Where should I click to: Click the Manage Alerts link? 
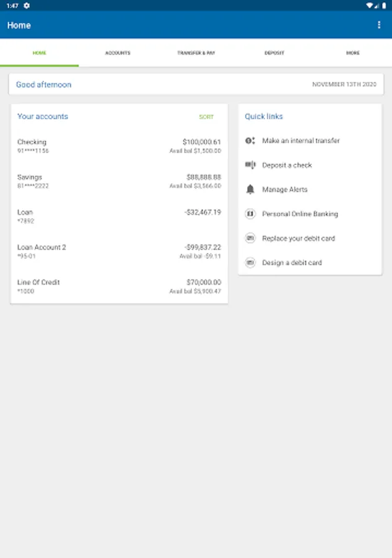coord(285,190)
